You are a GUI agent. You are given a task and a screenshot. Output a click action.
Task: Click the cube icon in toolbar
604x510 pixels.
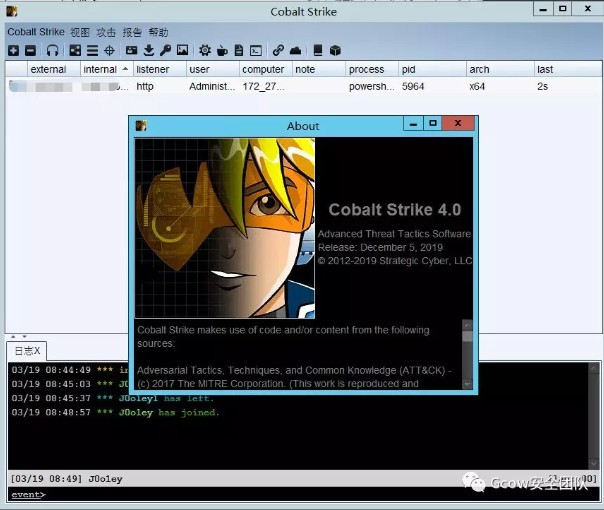(x=335, y=50)
